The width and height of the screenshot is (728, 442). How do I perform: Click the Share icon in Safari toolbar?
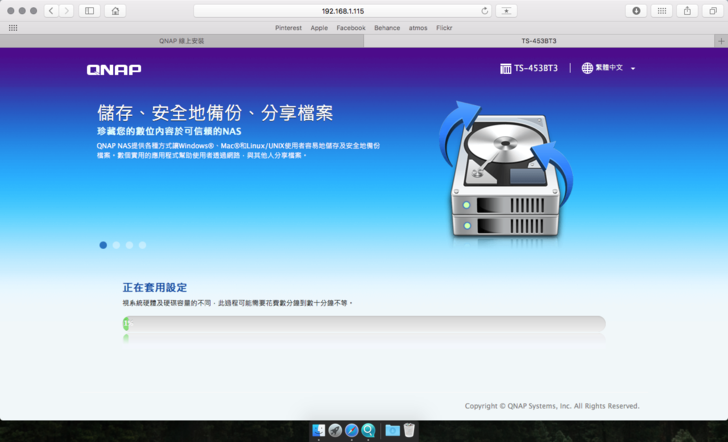point(688,10)
